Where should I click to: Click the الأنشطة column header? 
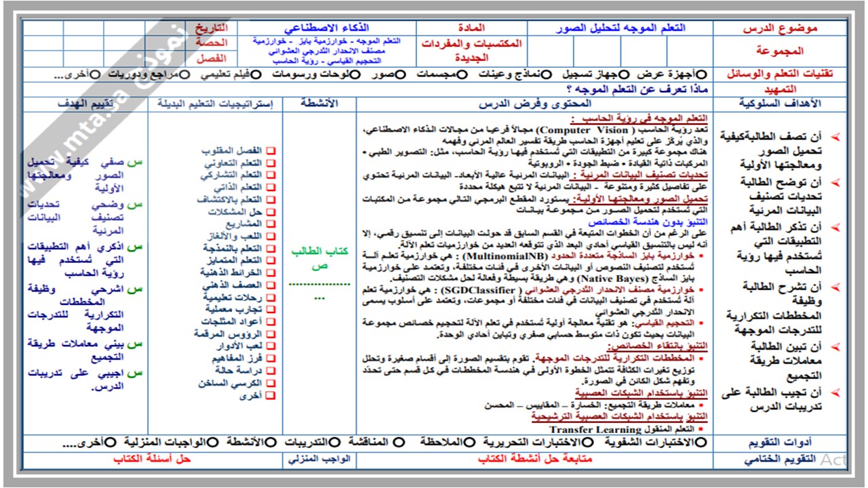pyautogui.click(x=319, y=104)
